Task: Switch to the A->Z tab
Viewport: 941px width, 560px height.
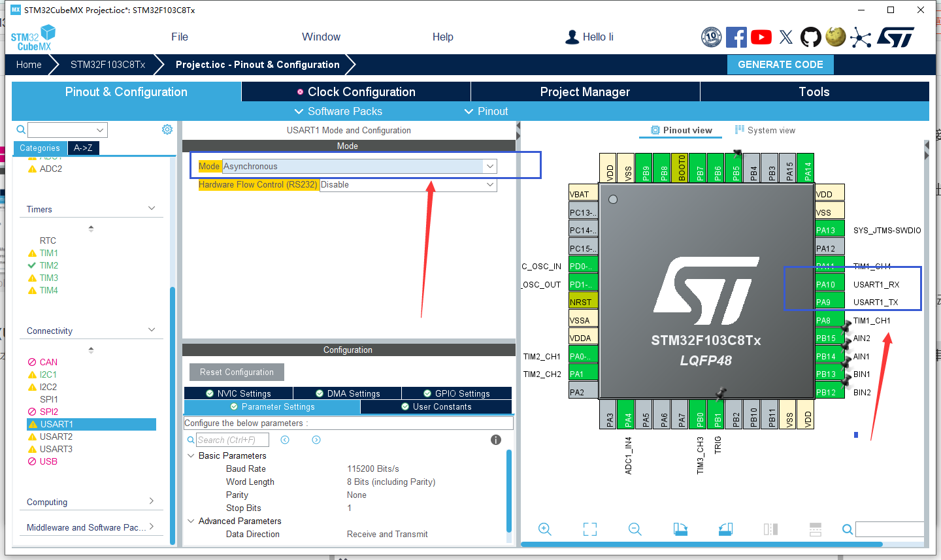Action: [x=83, y=148]
